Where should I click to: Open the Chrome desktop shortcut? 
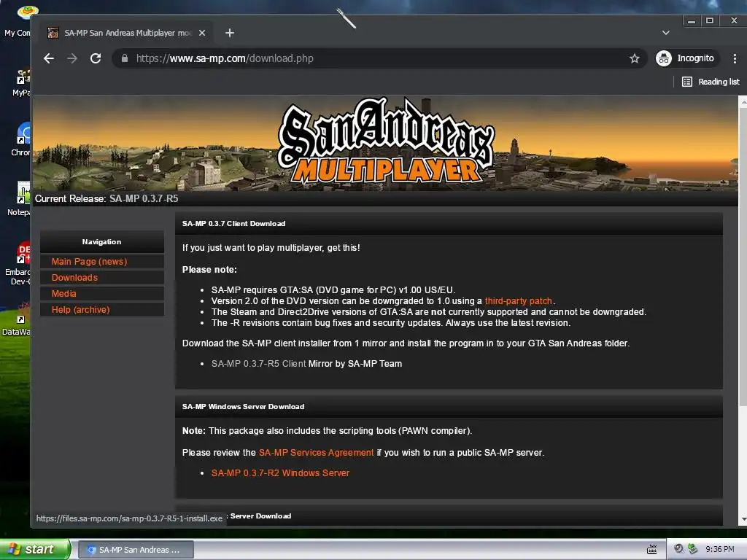coord(21,139)
